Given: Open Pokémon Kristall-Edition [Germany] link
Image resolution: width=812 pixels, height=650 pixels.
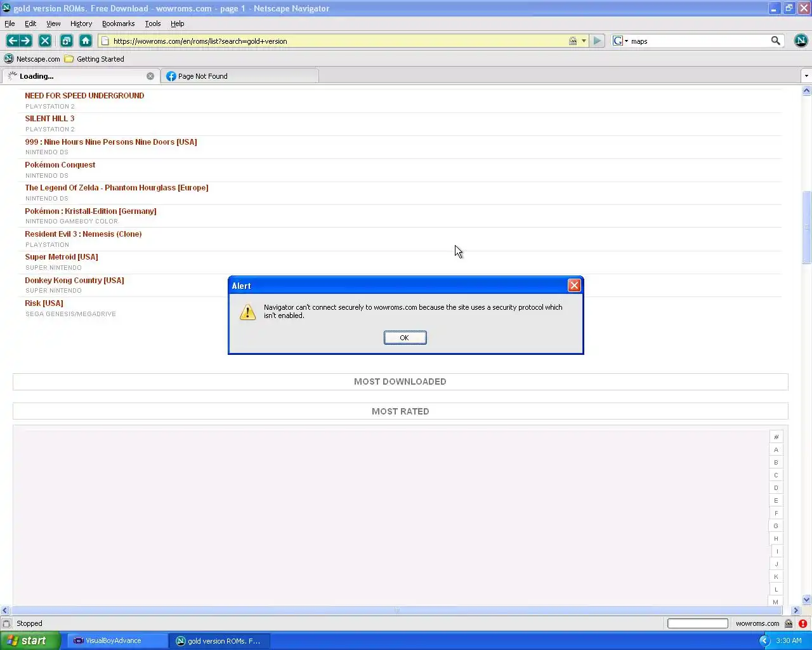Looking at the screenshot, I should point(91,211).
